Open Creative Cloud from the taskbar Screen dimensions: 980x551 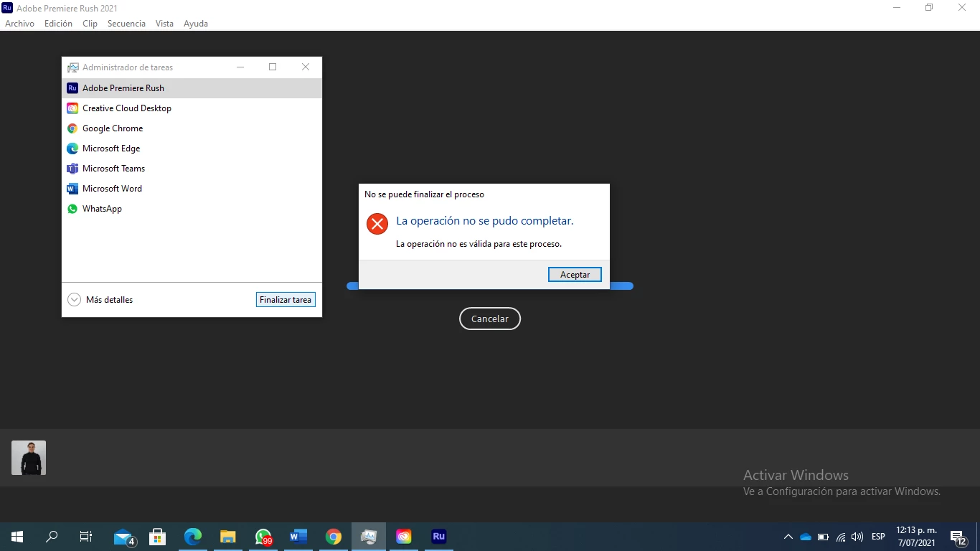(404, 537)
